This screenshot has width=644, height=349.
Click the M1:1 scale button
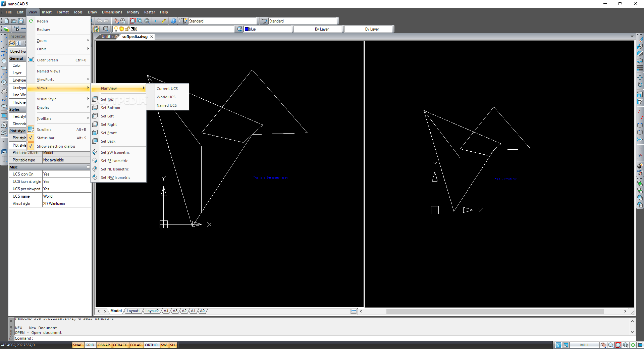[584, 345]
